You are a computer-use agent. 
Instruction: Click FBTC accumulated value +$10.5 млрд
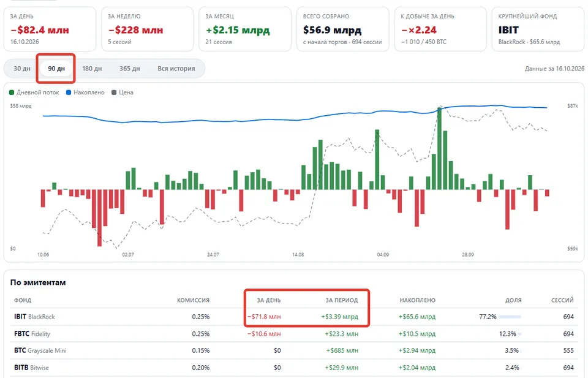pos(417,334)
